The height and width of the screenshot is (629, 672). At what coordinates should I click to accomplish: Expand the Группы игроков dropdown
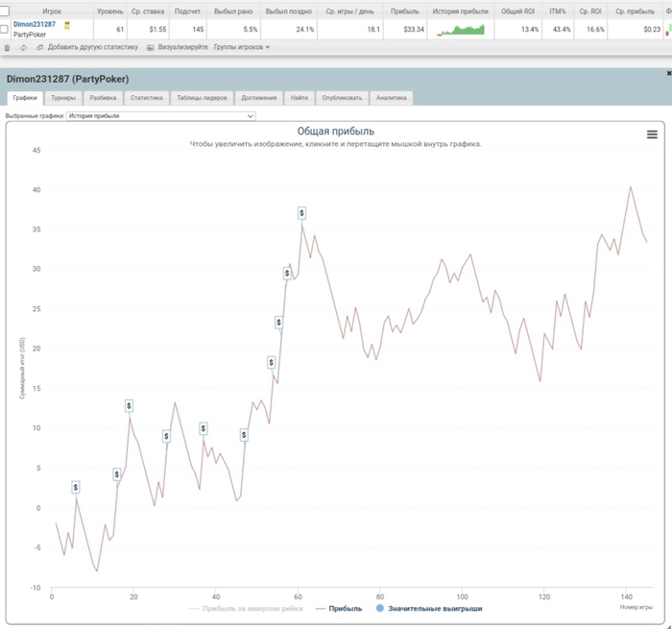[x=242, y=47]
